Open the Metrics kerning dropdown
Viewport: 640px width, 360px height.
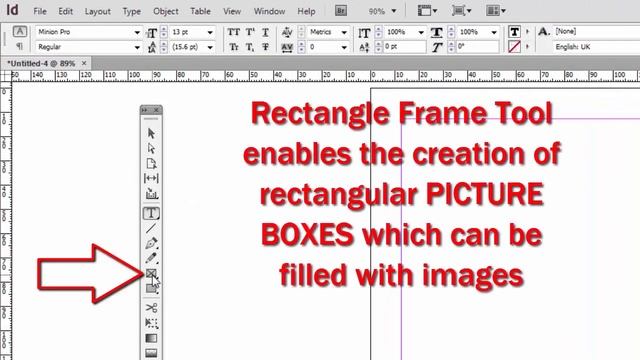[344, 32]
